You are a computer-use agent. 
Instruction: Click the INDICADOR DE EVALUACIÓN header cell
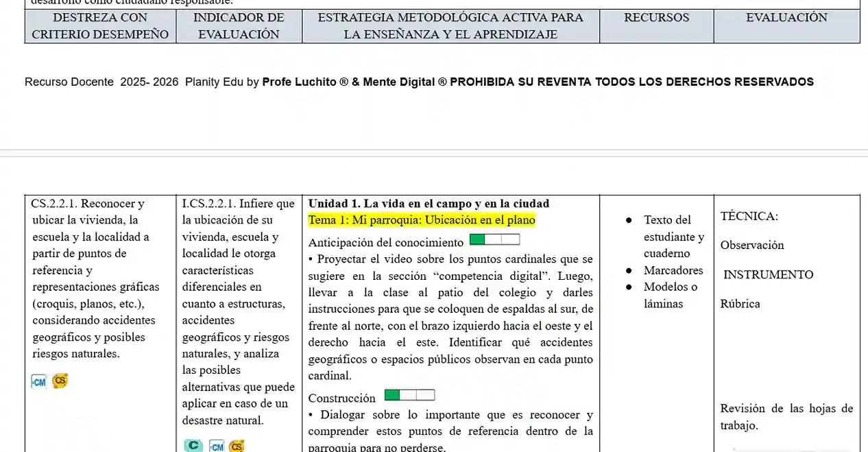pyautogui.click(x=239, y=26)
